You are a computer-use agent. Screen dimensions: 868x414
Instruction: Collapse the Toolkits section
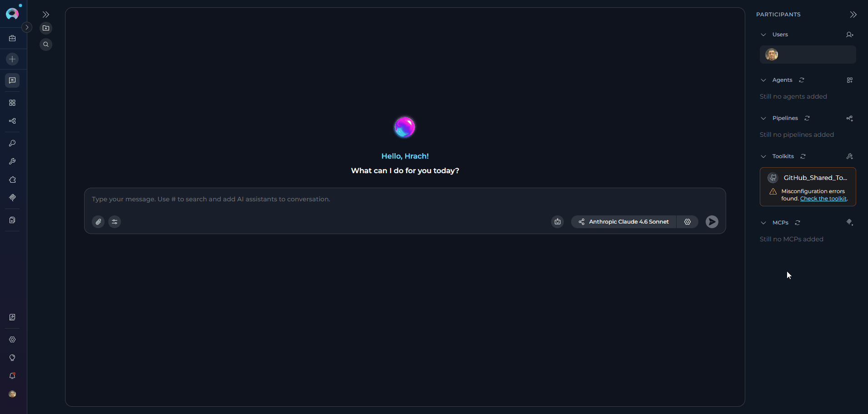(763, 156)
